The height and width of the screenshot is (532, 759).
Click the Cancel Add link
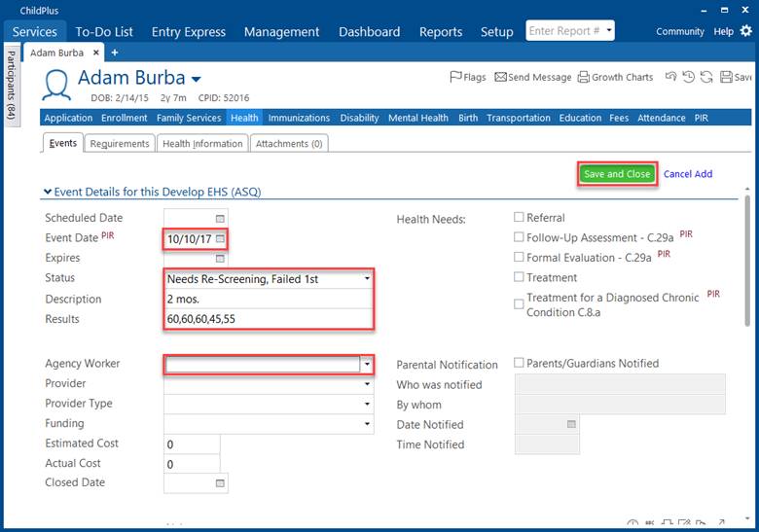tap(688, 174)
